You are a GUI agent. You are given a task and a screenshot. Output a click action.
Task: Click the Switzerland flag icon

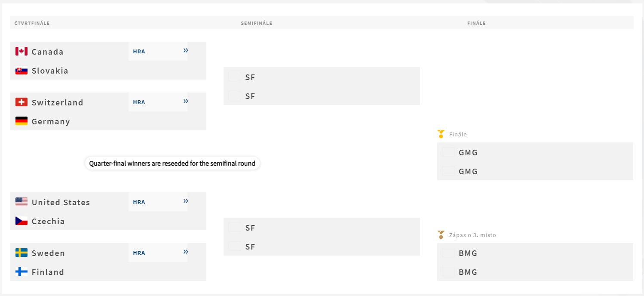click(x=21, y=102)
